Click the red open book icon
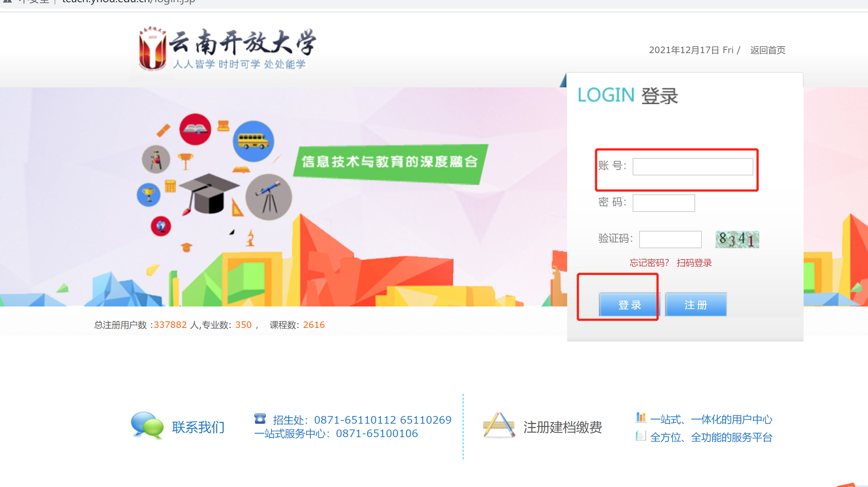868x487 pixels. point(195,129)
